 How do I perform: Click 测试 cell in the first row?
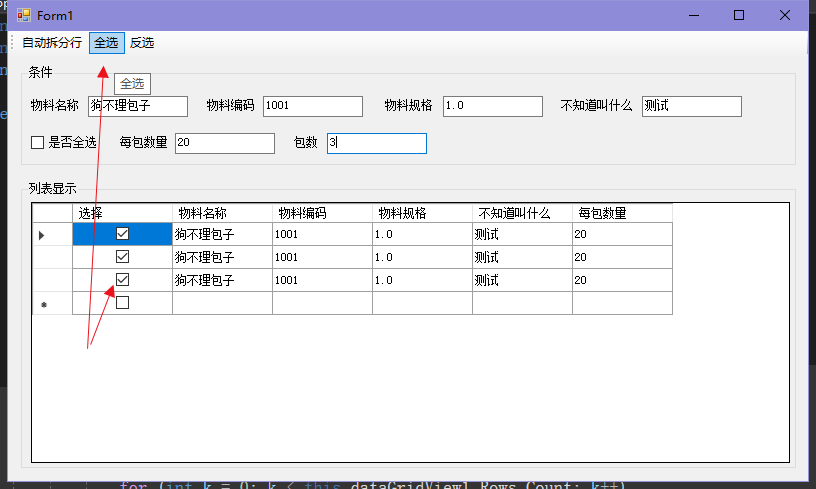pos(522,234)
